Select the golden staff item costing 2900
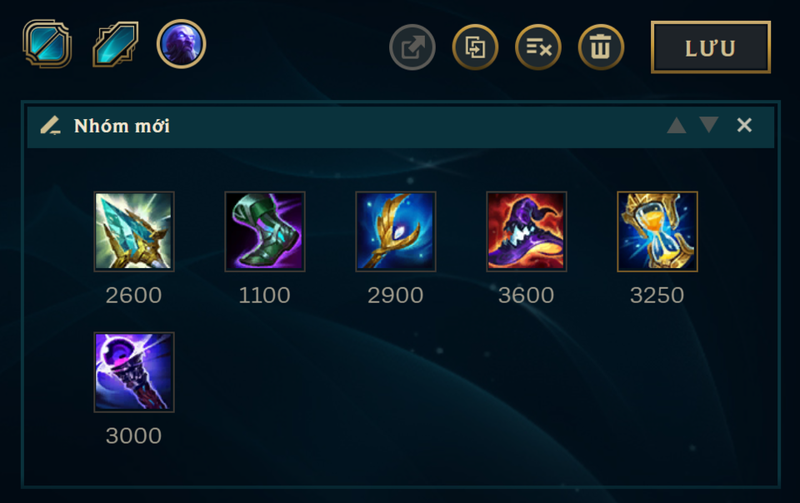The height and width of the screenshot is (503, 800). coord(395,232)
